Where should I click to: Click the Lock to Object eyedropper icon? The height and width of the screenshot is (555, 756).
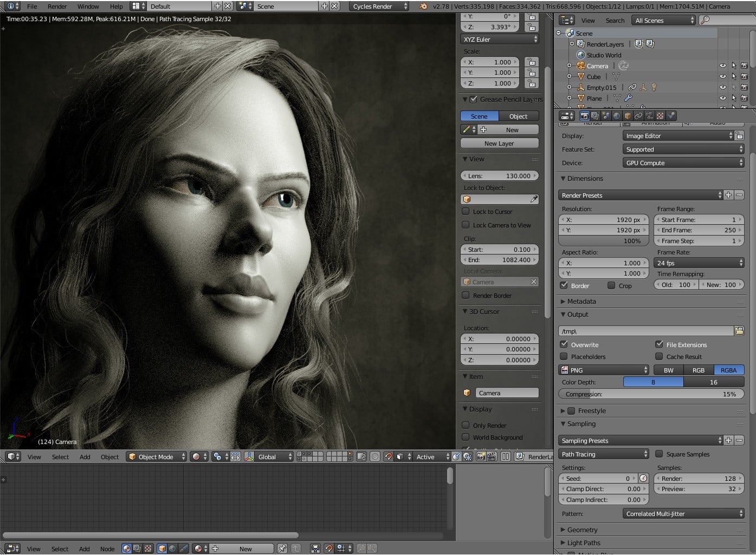pos(534,199)
